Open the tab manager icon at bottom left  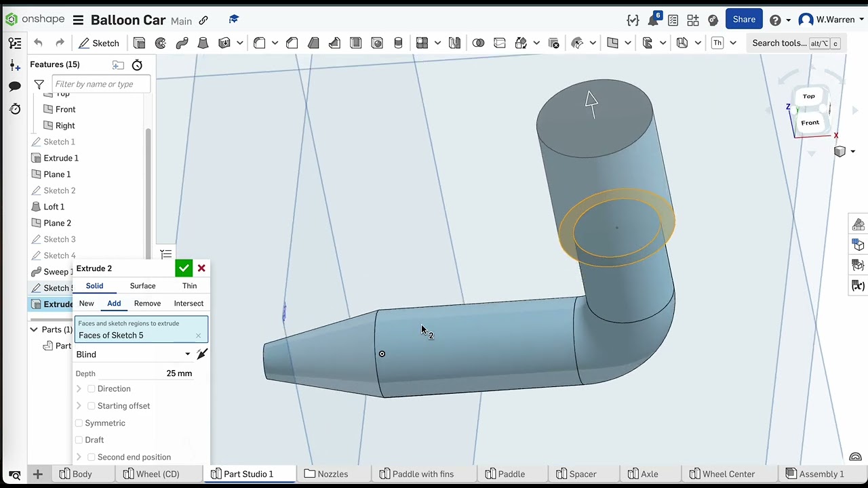click(x=15, y=474)
